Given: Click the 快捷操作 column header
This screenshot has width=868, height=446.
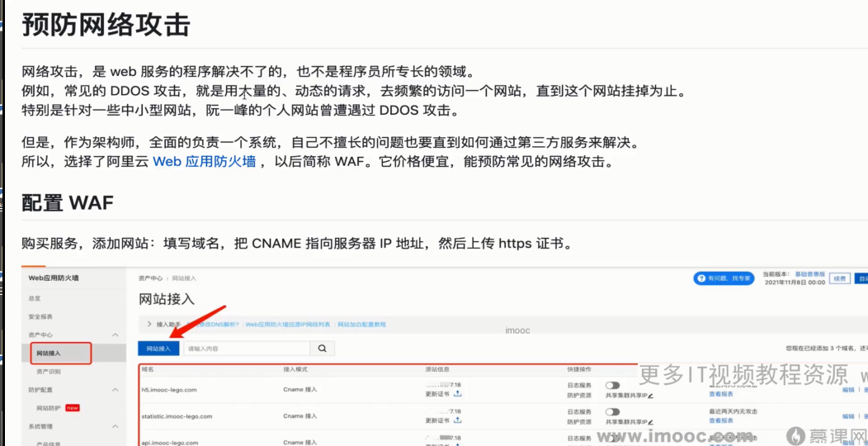Looking at the screenshot, I should pyautogui.click(x=579, y=369).
